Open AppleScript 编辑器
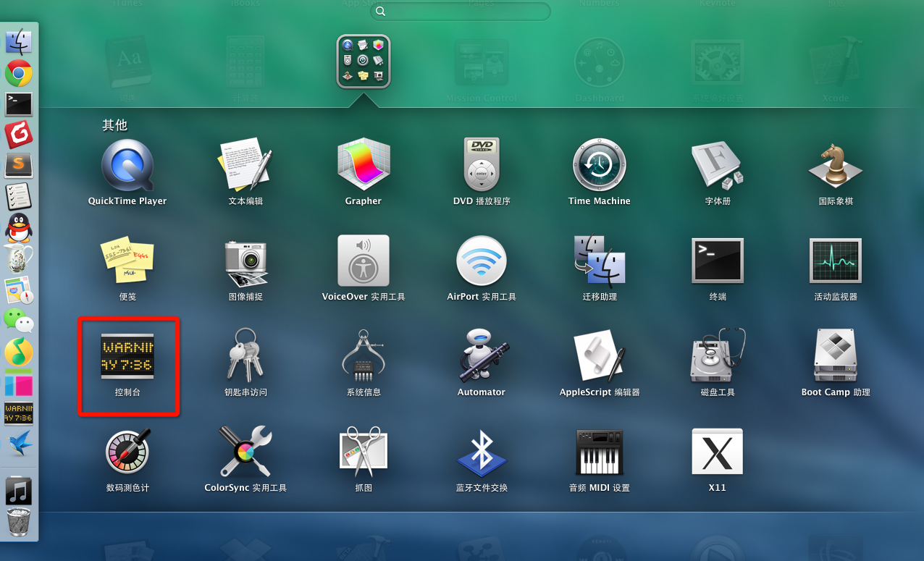 point(599,356)
